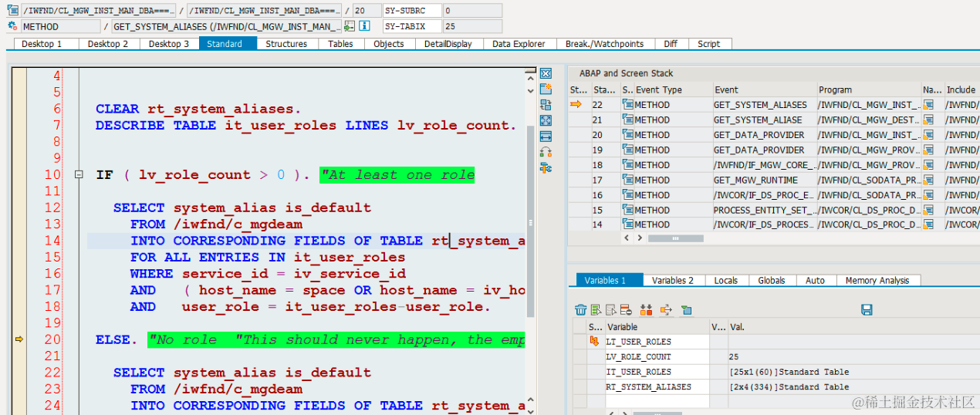980x415 pixels.
Task: Click the orange down-arrows variables toolbar icon
Action: point(647,310)
